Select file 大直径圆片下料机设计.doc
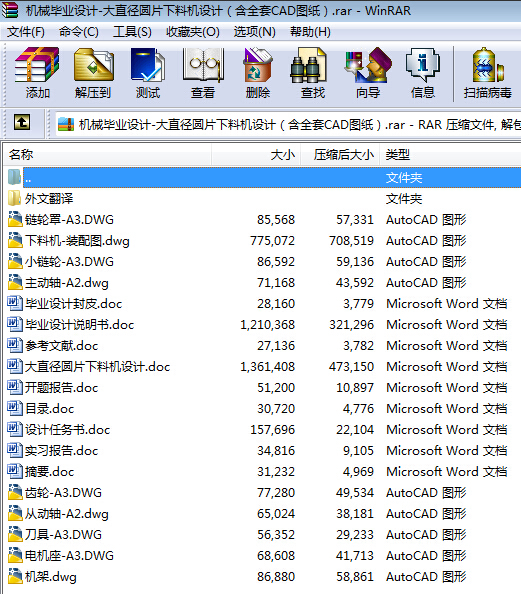The height and width of the screenshot is (594, 521). coord(97,366)
